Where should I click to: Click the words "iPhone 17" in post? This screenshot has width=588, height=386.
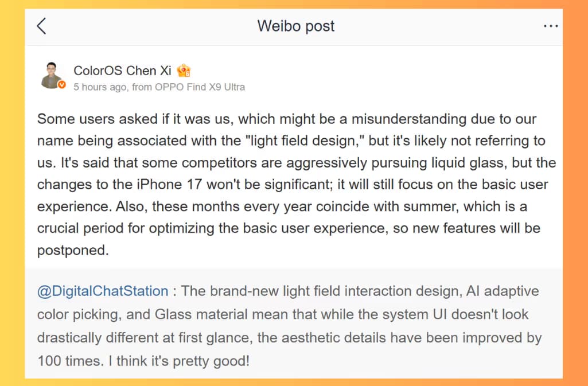point(169,184)
